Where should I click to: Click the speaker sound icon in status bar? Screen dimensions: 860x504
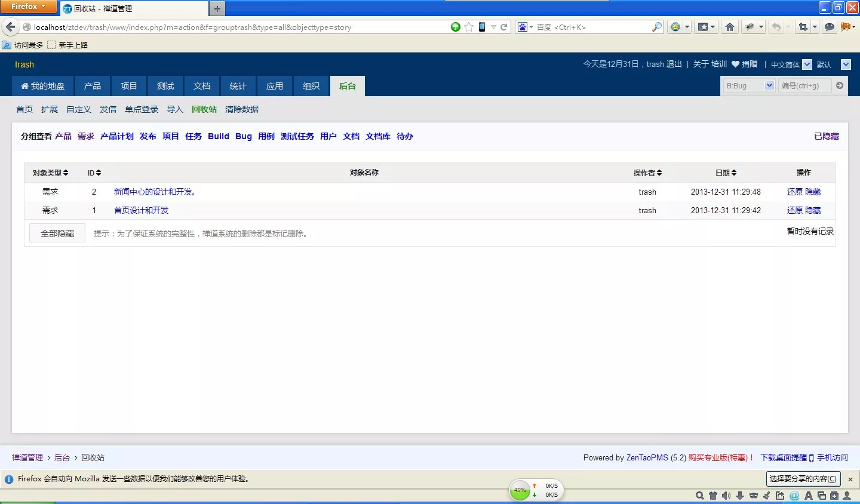click(x=726, y=496)
